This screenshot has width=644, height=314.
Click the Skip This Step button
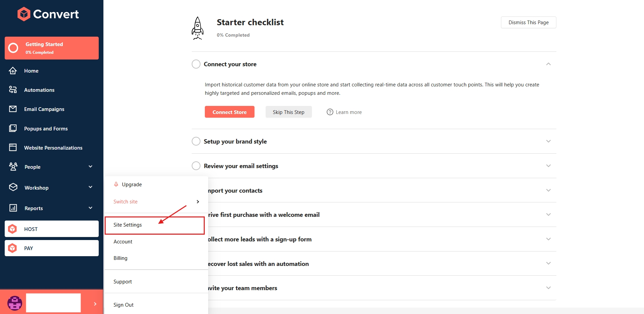point(288,112)
